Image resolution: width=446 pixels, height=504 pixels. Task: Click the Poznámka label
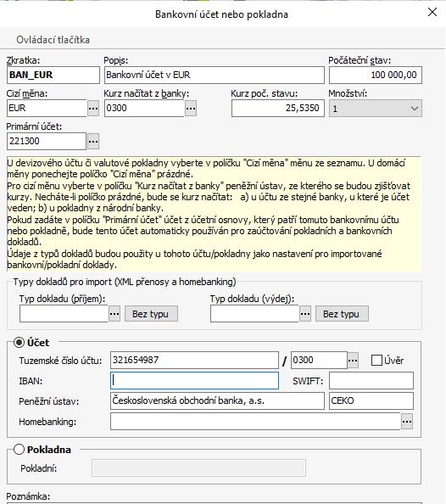pos(28,496)
